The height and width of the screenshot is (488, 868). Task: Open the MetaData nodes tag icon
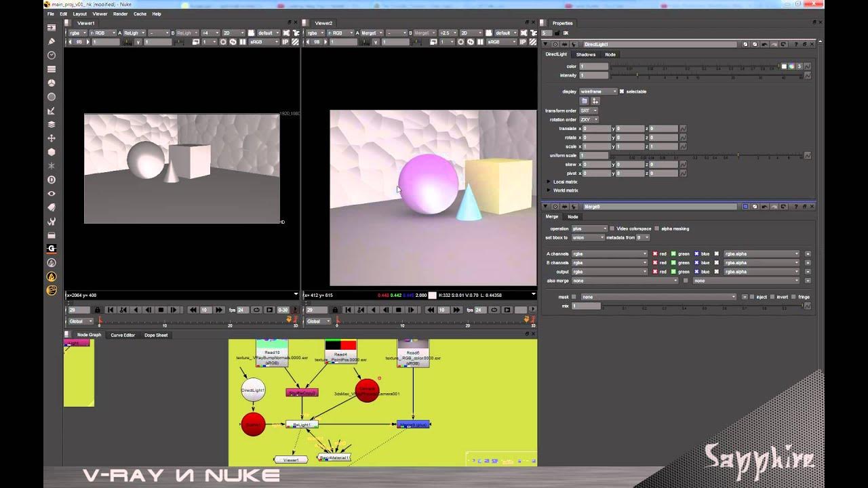[52, 207]
